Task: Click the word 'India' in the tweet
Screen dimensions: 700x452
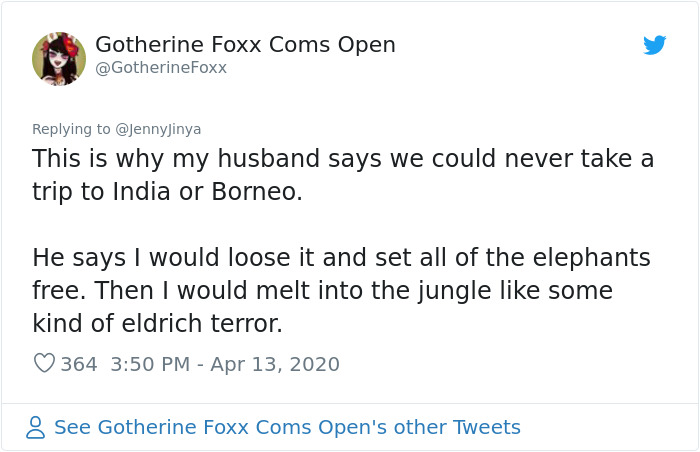Action: (142, 192)
